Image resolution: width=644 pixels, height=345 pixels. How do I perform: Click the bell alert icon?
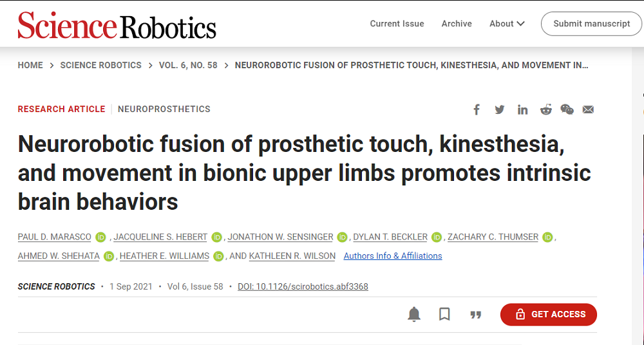point(414,314)
